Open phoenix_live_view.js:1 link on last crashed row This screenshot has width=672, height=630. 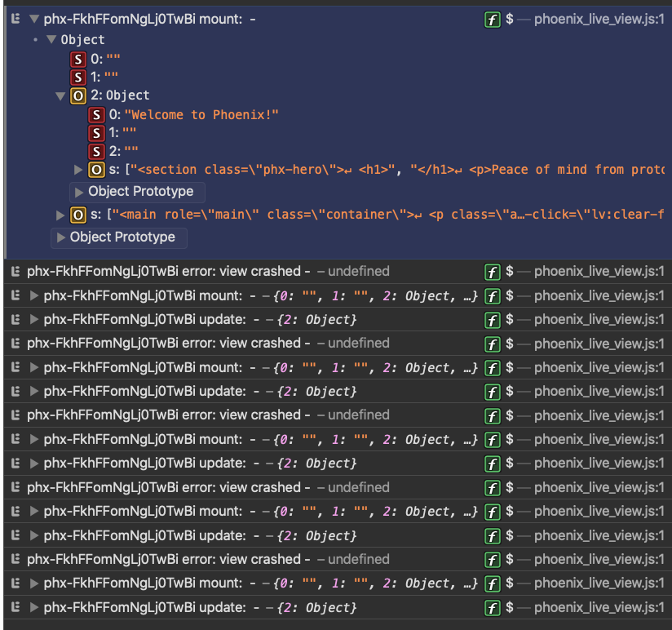(599, 559)
